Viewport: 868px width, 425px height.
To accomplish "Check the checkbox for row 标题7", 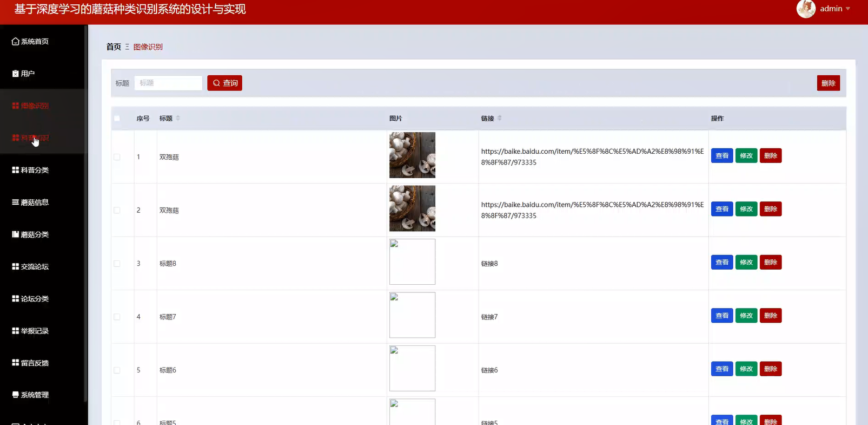I will pyautogui.click(x=117, y=317).
